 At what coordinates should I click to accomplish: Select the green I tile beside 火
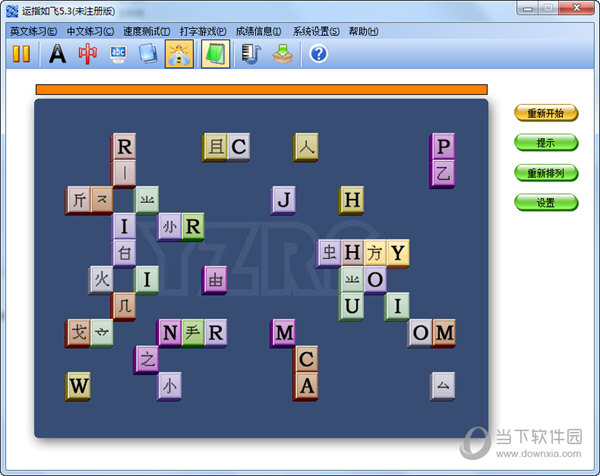point(146,280)
